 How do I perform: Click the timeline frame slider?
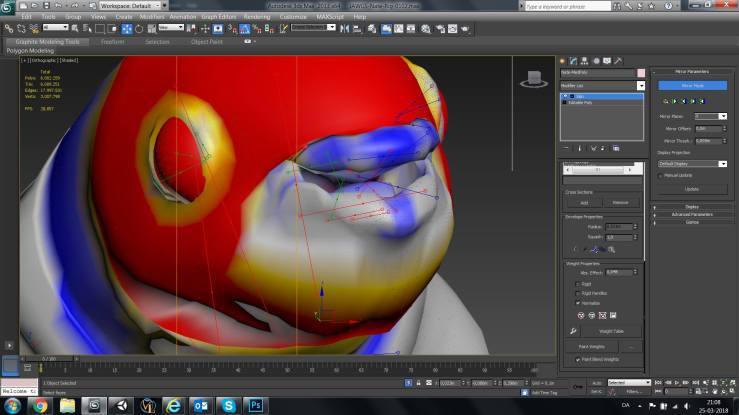(x=49, y=359)
